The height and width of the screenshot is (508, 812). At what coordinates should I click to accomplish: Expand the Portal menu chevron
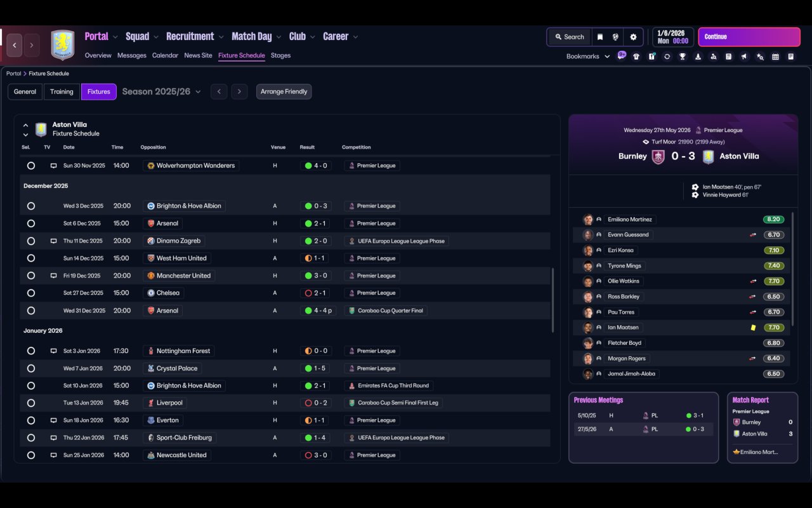pos(115,37)
